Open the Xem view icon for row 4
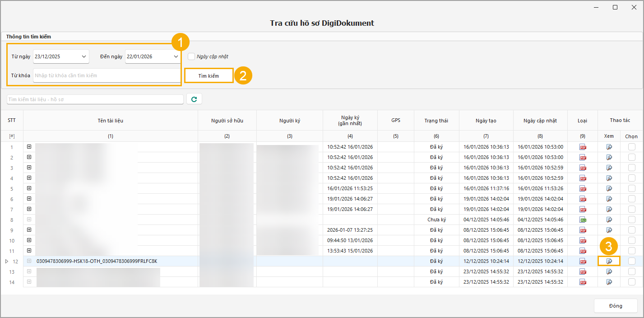 [609, 178]
